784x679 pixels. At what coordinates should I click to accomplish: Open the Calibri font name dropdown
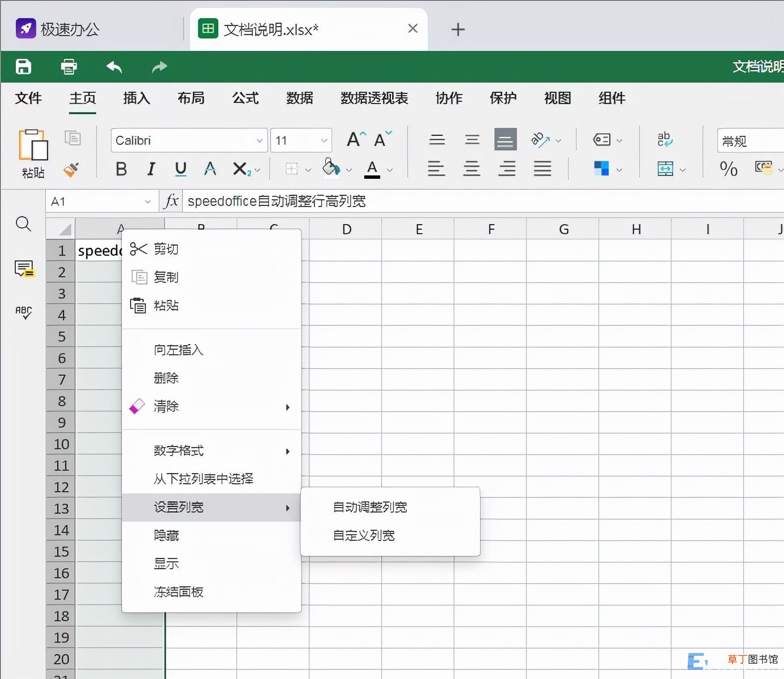[259, 140]
